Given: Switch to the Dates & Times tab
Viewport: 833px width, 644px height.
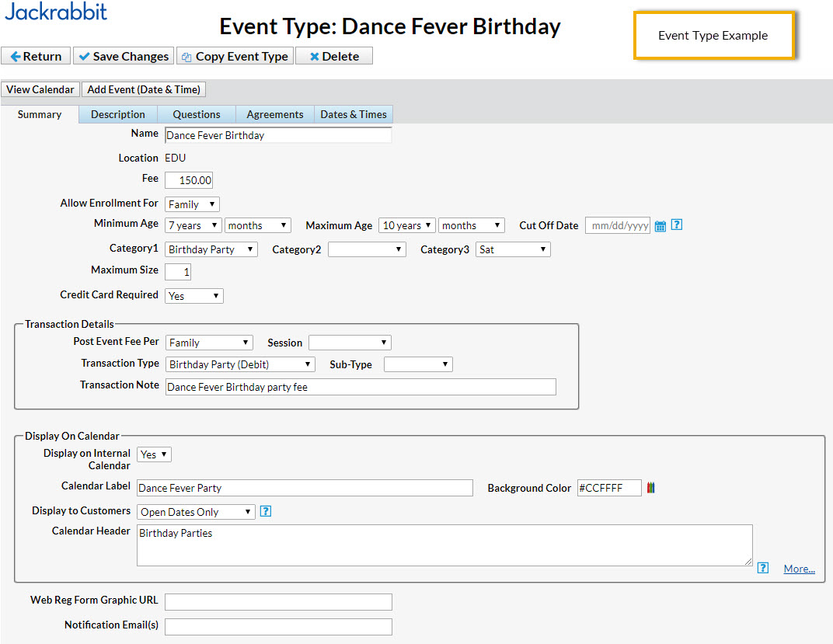Looking at the screenshot, I should click(x=354, y=114).
